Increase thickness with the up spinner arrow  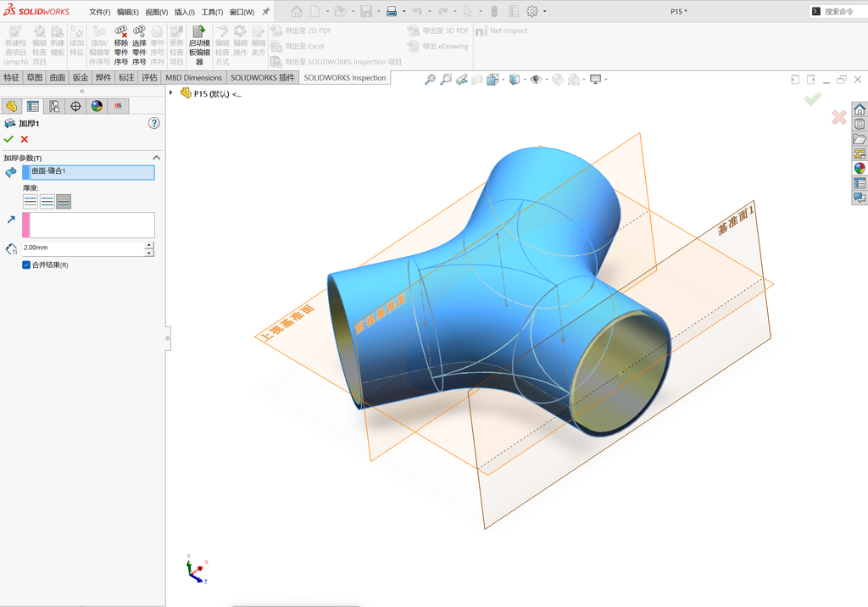(149, 245)
